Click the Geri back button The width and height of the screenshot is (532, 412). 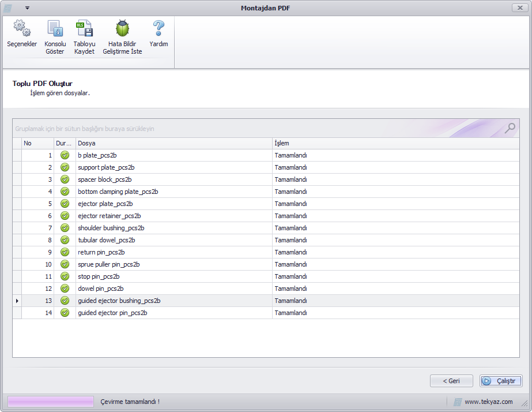coord(451,381)
